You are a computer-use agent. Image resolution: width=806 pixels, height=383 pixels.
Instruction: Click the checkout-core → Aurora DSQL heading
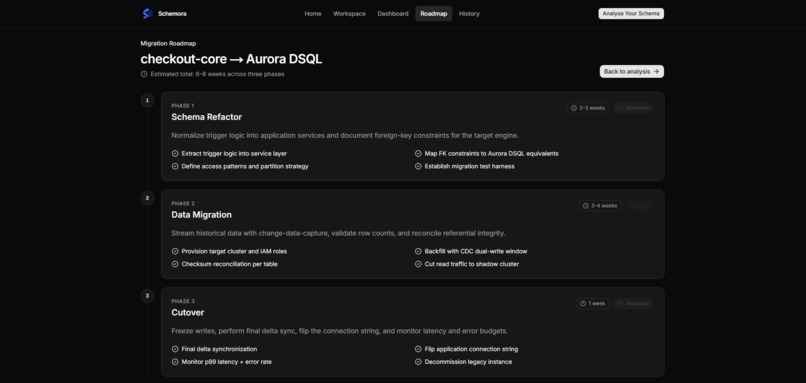[231, 59]
